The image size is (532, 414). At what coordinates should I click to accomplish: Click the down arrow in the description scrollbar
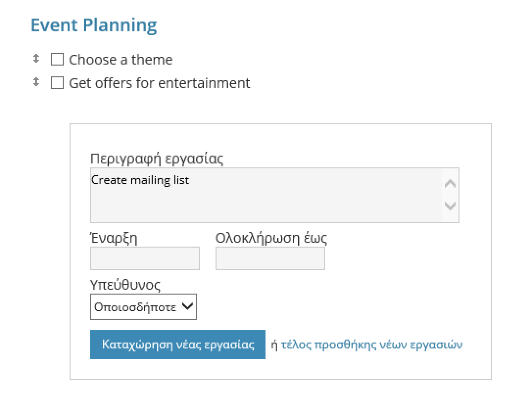(450, 206)
